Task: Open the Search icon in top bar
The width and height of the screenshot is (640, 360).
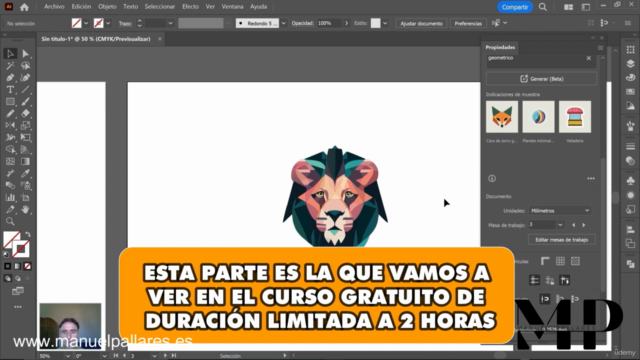Action: coord(543,7)
